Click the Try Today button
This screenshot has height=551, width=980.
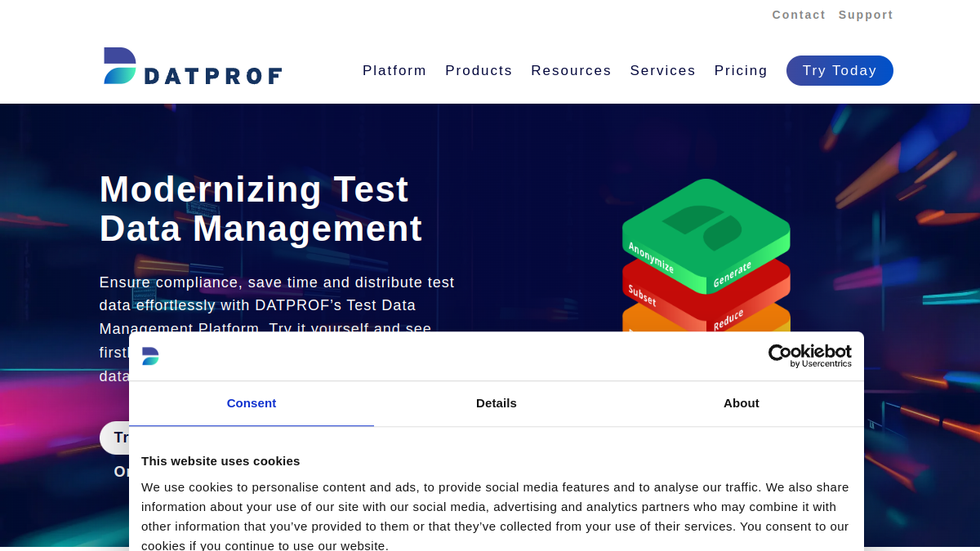(840, 70)
